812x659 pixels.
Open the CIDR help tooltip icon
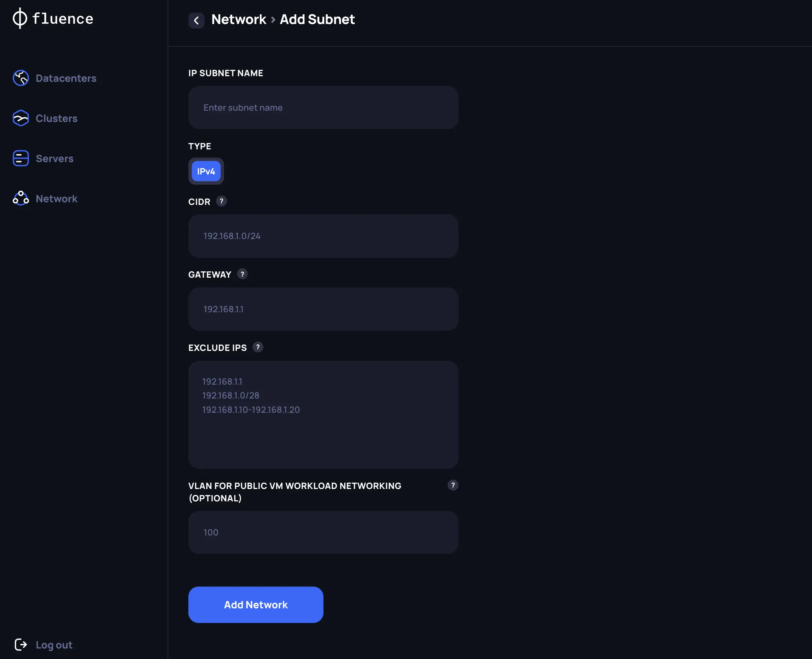(221, 201)
